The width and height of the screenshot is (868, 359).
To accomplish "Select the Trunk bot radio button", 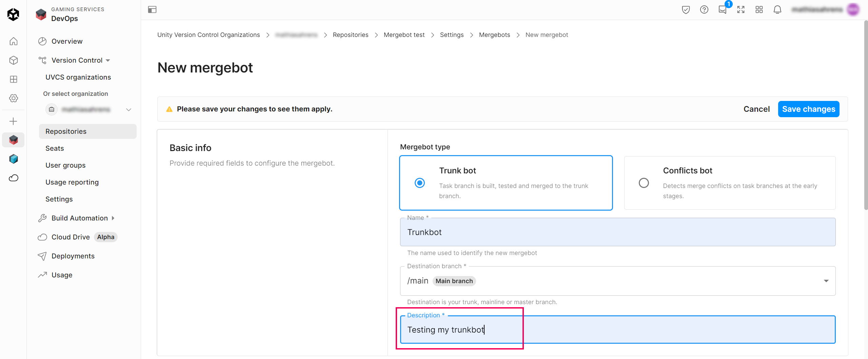I will point(419,183).
